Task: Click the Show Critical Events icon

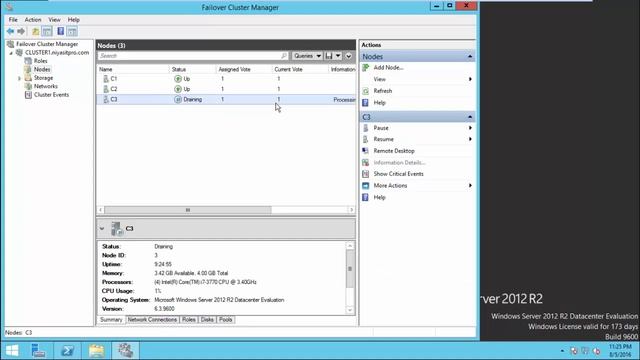Action: tap(366, 174)
